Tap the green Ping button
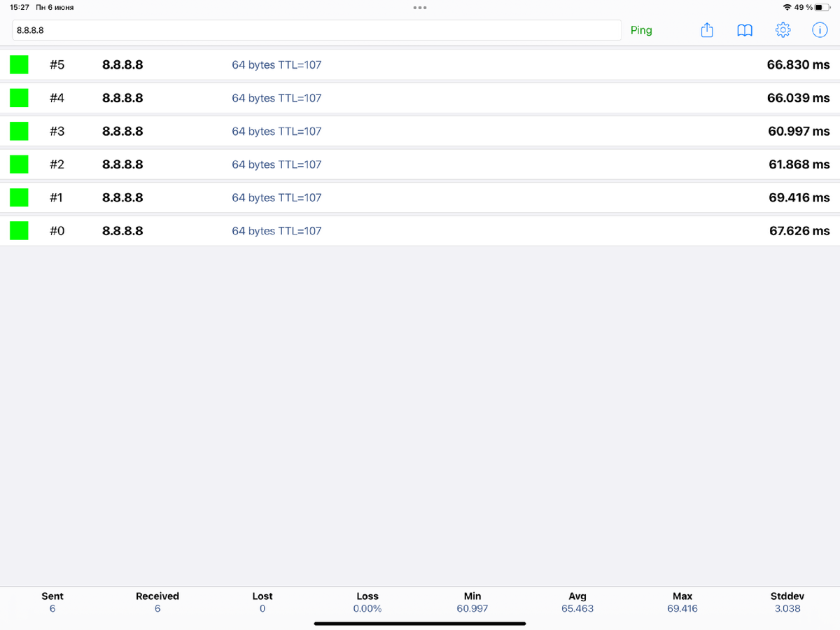 tap(641, 30)
